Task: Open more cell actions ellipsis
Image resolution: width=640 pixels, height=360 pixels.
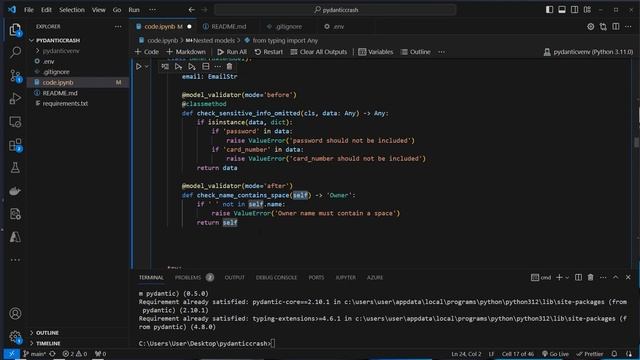Action: (x=218, y=67)
